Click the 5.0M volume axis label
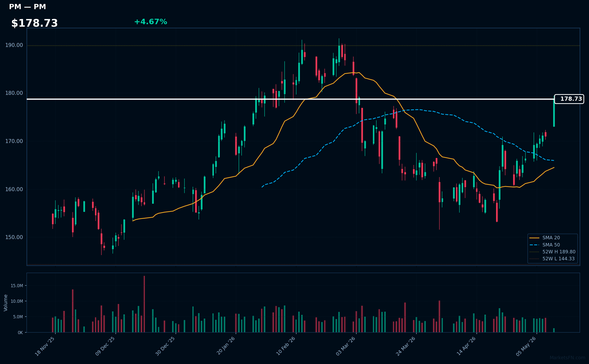 pos(18,317)
